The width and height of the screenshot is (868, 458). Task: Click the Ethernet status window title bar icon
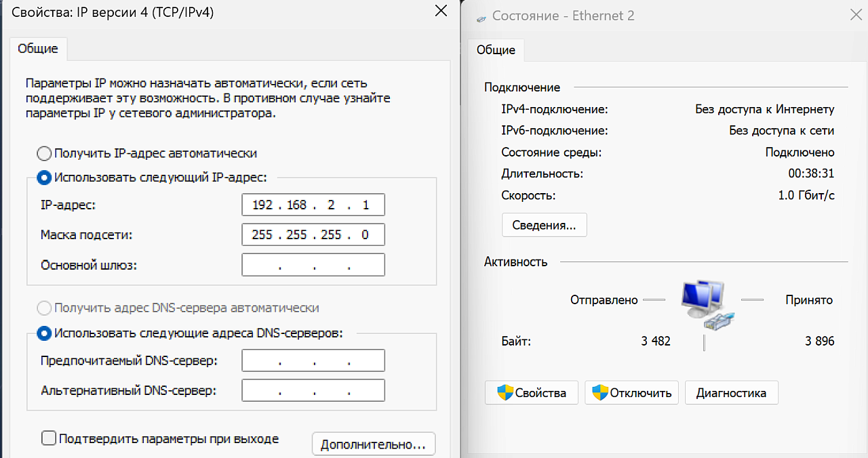pos(480,15)
